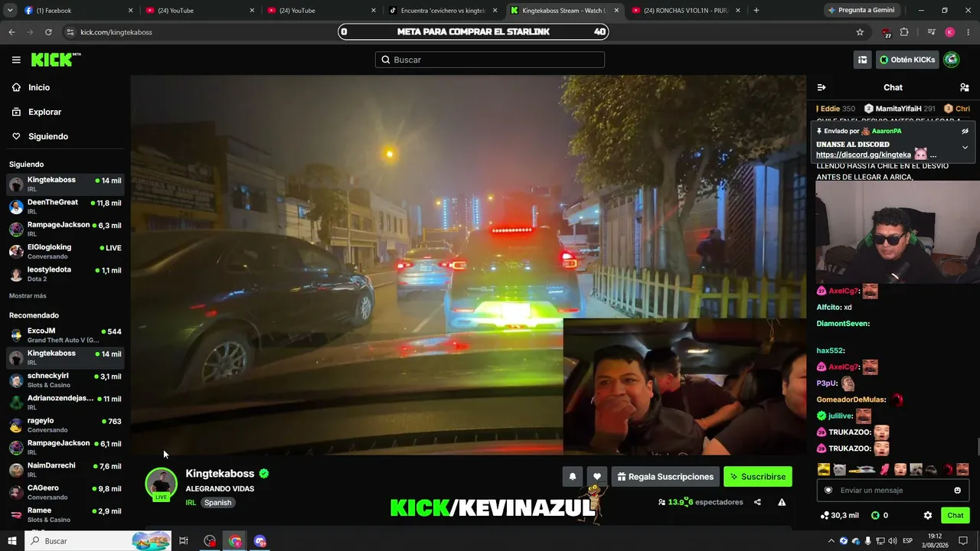Image resolution: width=980 pixels, height=551 pixels.
Task: Open the profile avatar menu in Kick header
Action: 951,60
